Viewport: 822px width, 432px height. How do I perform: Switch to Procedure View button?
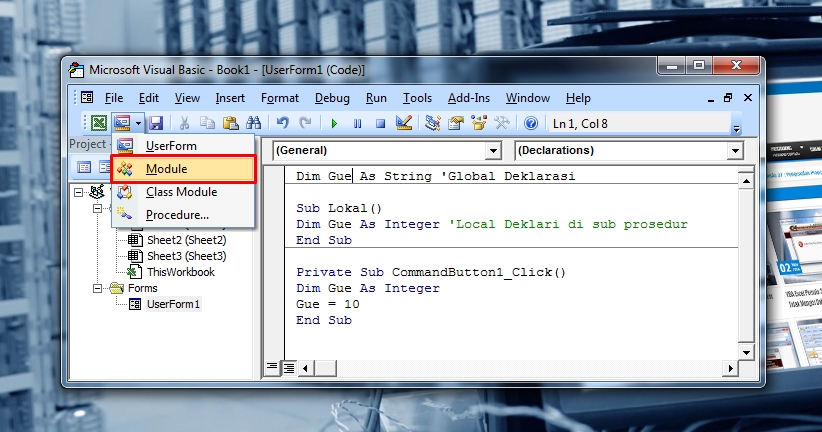[x=272, y=368]
